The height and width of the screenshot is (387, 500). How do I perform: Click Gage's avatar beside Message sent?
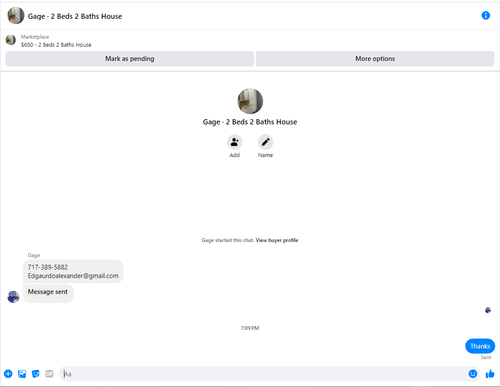[x=13, y=297]
